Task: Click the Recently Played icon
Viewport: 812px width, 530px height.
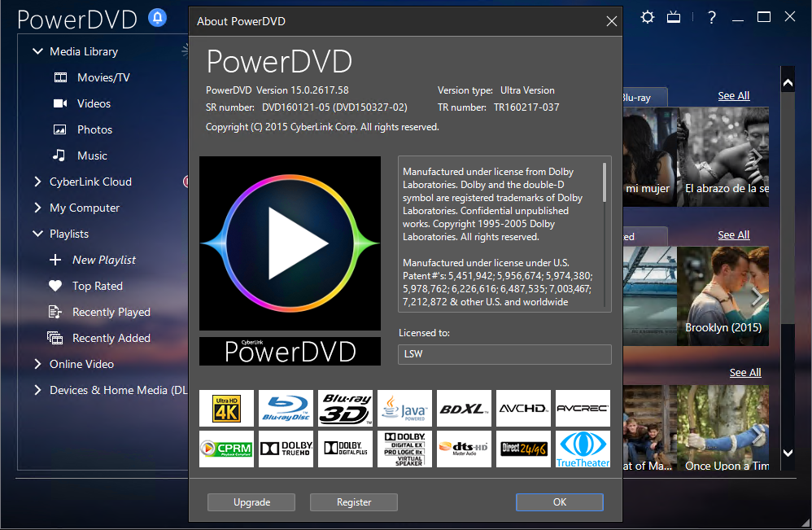Action: click(55, 312)
